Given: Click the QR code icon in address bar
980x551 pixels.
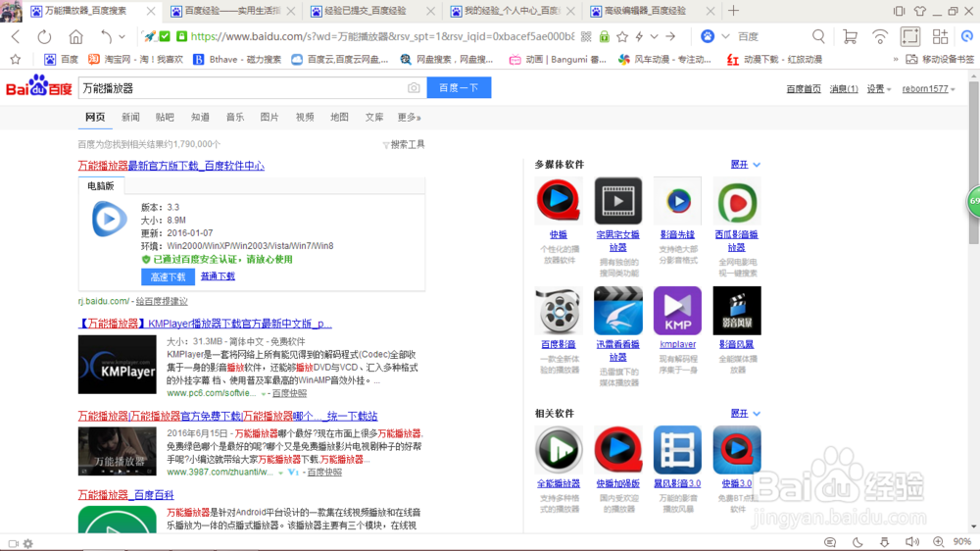Looking at the screenshot, I should click(x=586, y=37).
